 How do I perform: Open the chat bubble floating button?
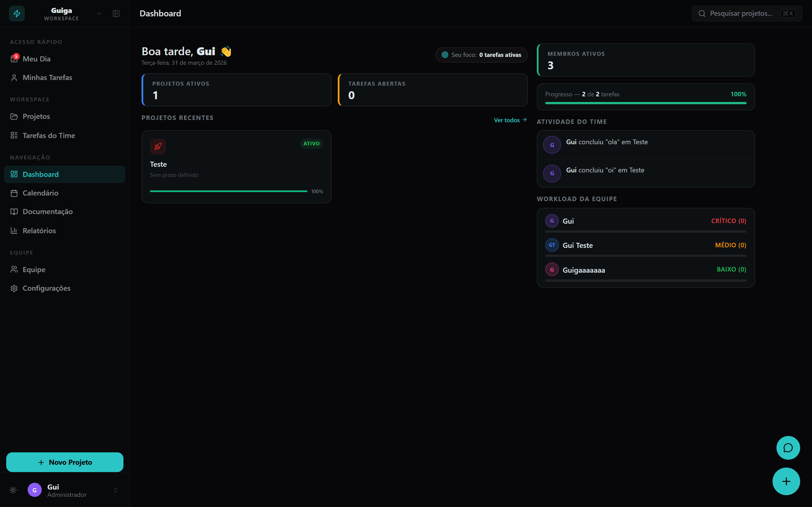[788, 448]
